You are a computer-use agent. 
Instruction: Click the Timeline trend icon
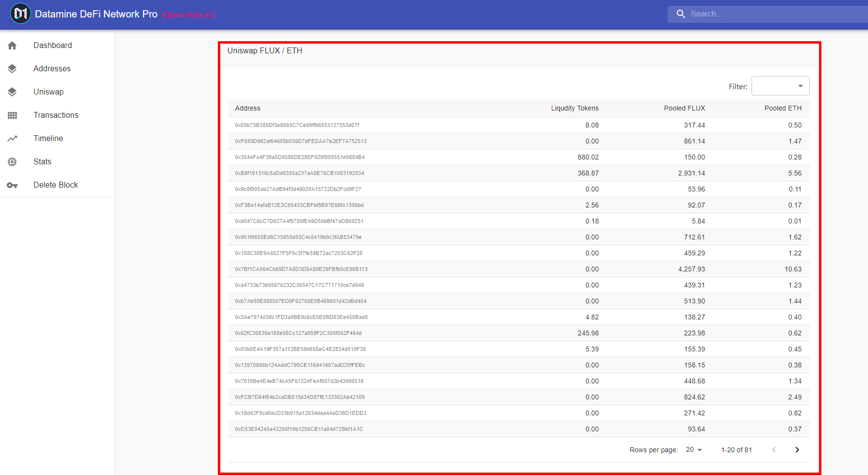(x=12, y=139)
